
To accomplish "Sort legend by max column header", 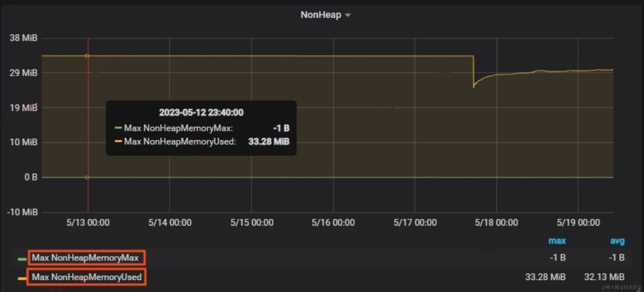I will point(557,241).
